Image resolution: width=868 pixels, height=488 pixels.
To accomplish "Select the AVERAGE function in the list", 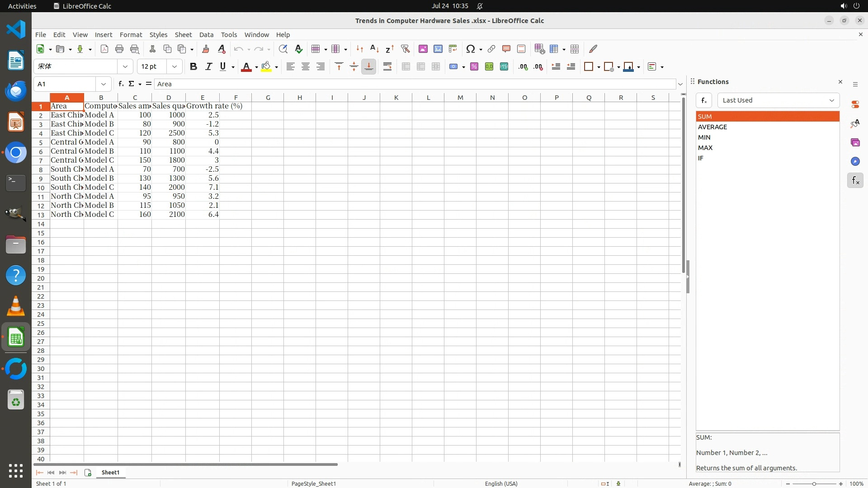I will point(712,127).
